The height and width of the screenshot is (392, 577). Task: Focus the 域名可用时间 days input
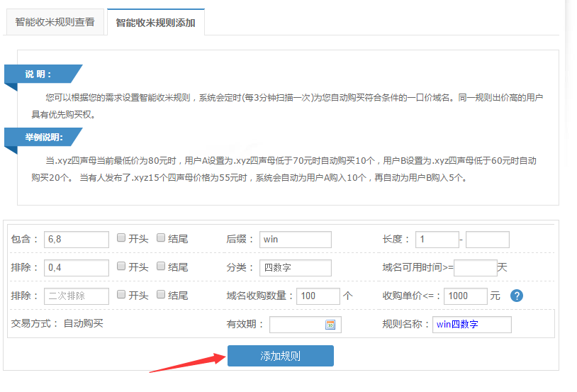(x=475, y=268)
